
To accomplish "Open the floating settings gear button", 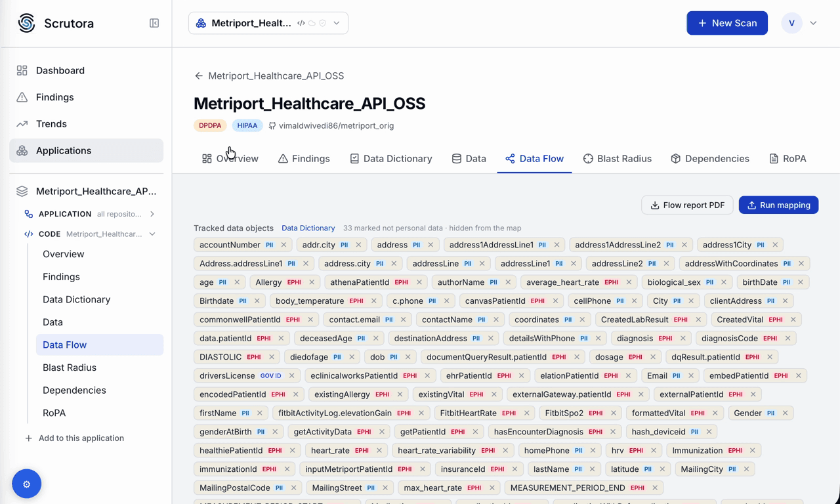I will point(26,484).
